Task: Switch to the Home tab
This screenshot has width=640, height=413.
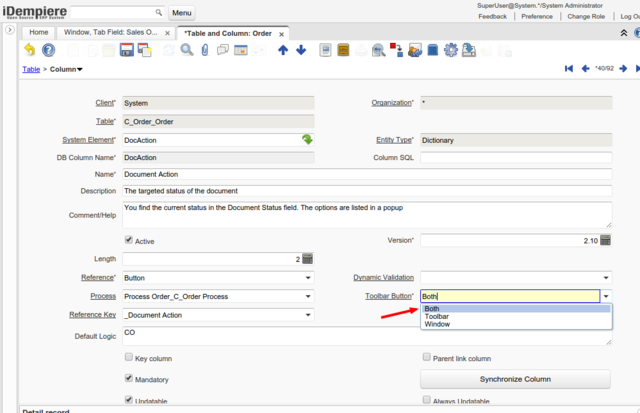Action: (x=39, y=32)
